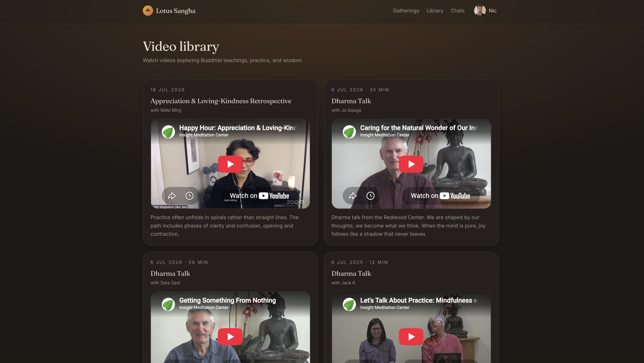This screenshot has height=363, width=644.
Task: Click channel icon on Caring for Natural Wonder video
Action: [x=349, y=131]
